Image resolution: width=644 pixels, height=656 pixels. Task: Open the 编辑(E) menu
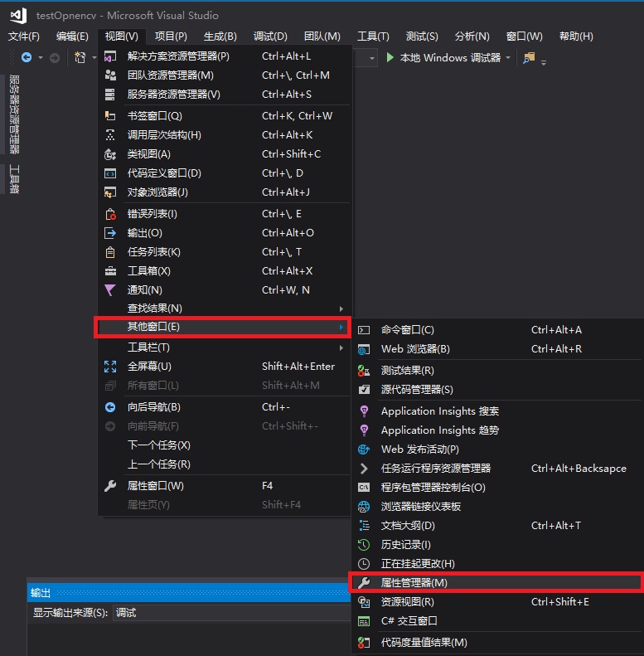(72, 36)
